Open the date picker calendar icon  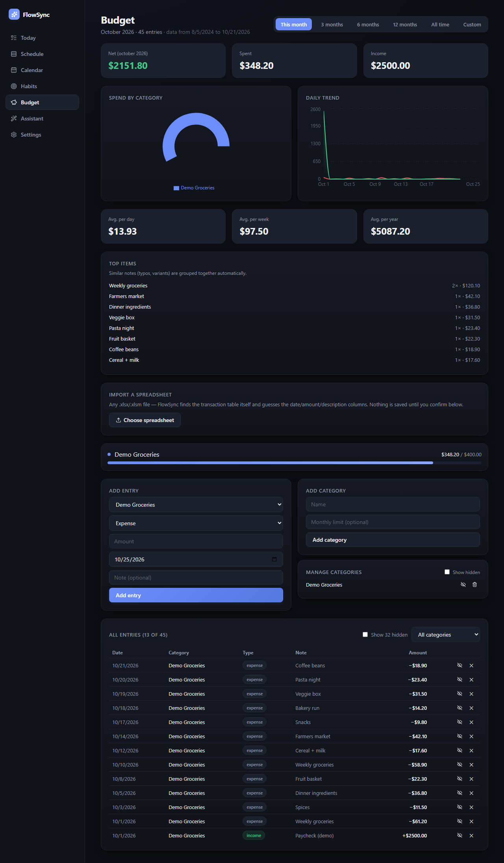(274, 559)
